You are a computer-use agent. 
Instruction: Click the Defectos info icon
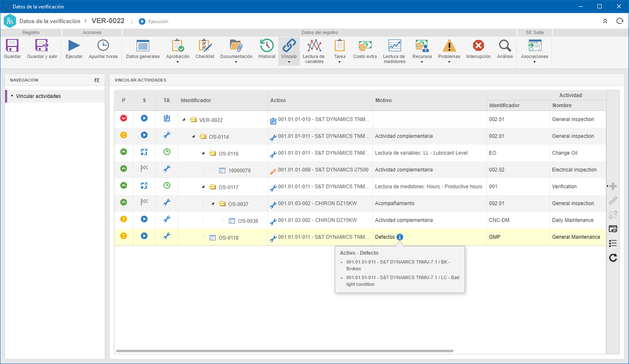point(400,237)
